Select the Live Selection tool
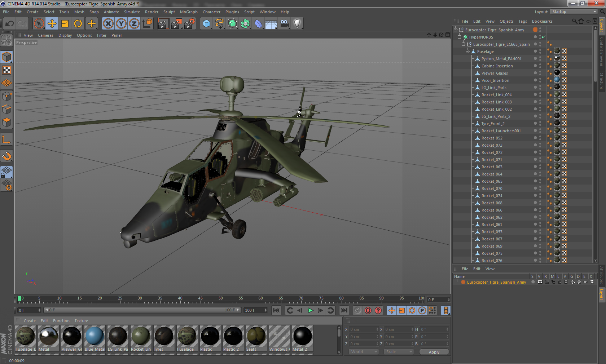The image size is (606, 364). [39, 24]
